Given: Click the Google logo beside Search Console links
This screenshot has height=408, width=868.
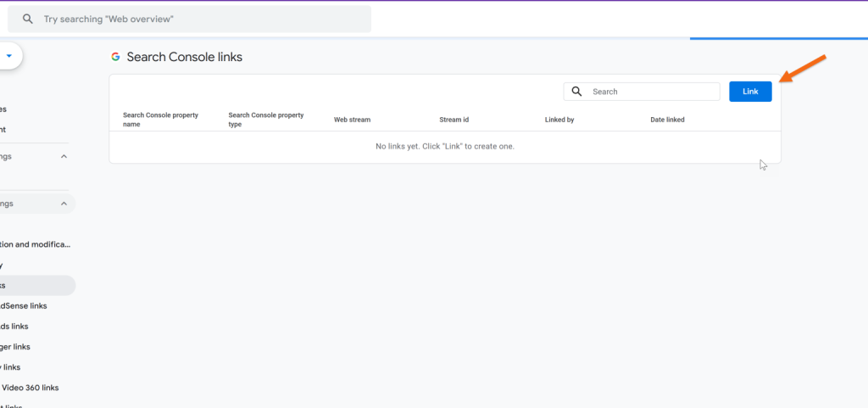Looking at the screenshot, I should [115, 57].
